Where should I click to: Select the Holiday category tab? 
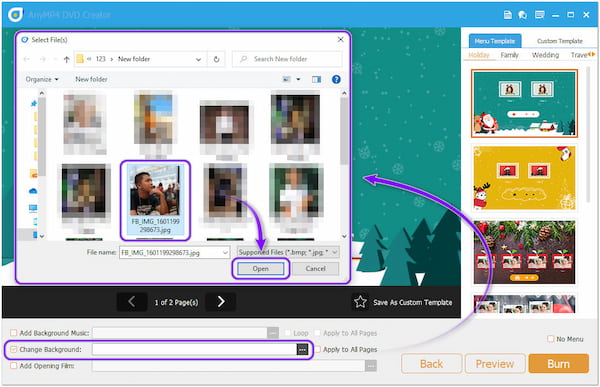479,55
